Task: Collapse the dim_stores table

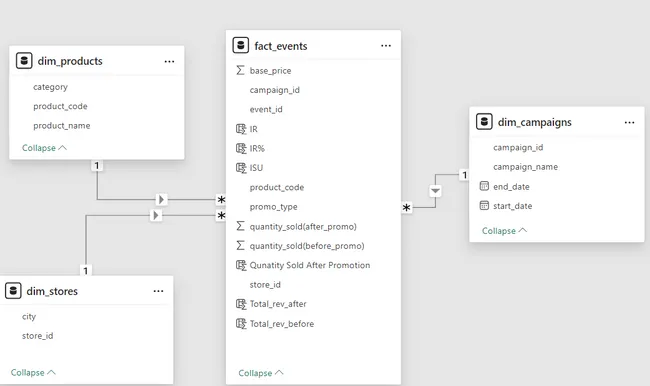Action: [x=33, y=373]
